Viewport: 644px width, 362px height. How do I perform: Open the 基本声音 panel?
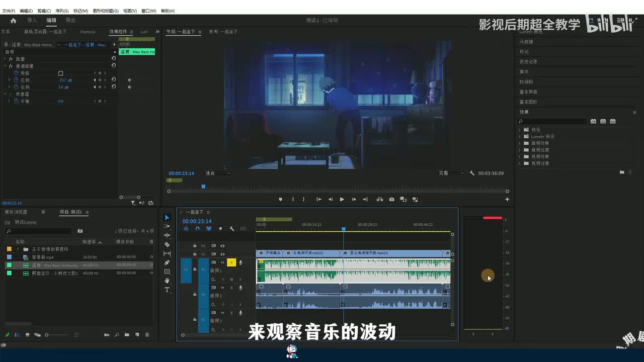pyautogui.click(x=528, y=92)
